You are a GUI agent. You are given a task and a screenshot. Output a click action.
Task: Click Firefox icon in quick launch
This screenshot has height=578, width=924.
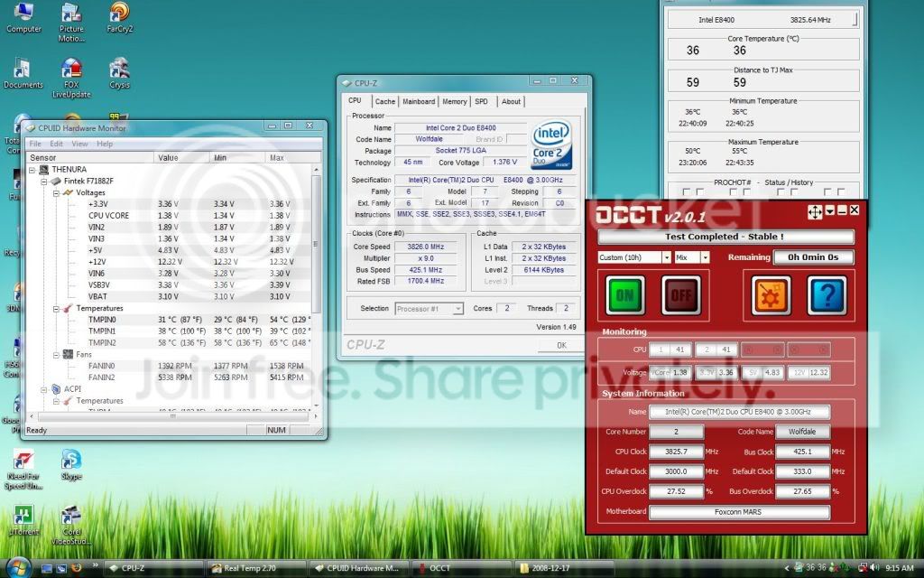click(x=76, y=568)
